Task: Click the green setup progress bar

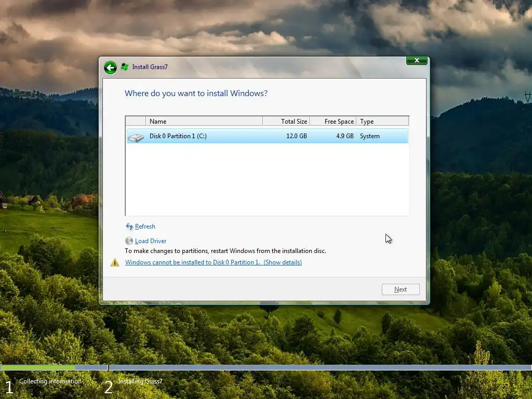Action: click(x=37, y=367)
